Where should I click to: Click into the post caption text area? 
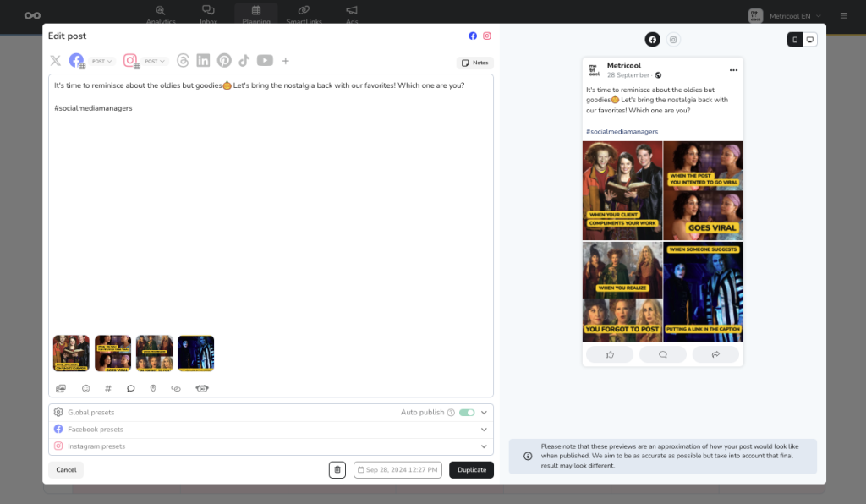click(x=271, y=205)
